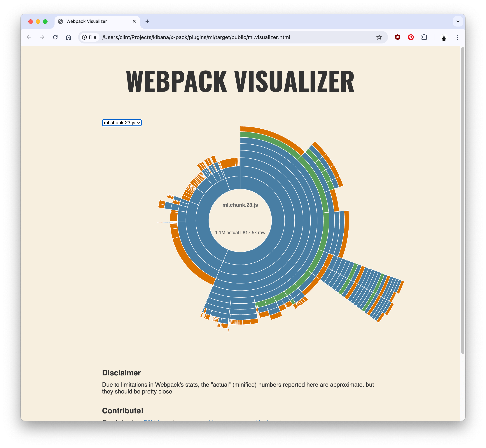The image size is (486, 448).
Task: Click the Disclaimer heading
Action: 121,373
